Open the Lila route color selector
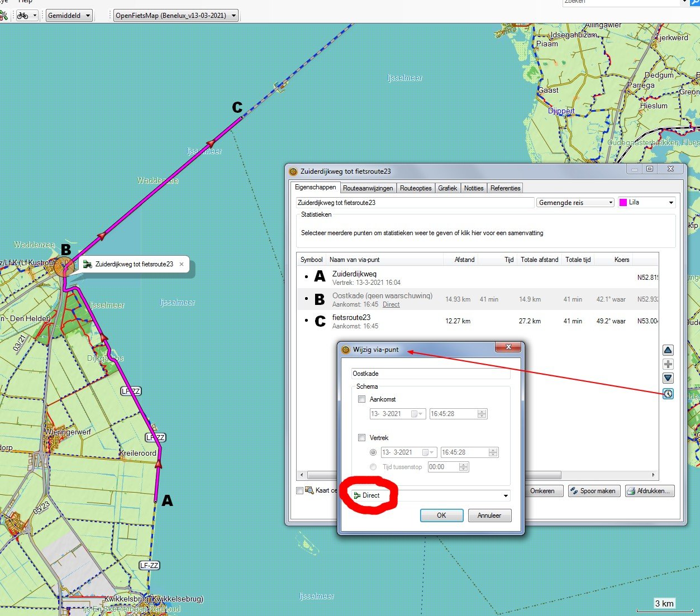The height and width of the screenshot is (616, 700). 646,203
